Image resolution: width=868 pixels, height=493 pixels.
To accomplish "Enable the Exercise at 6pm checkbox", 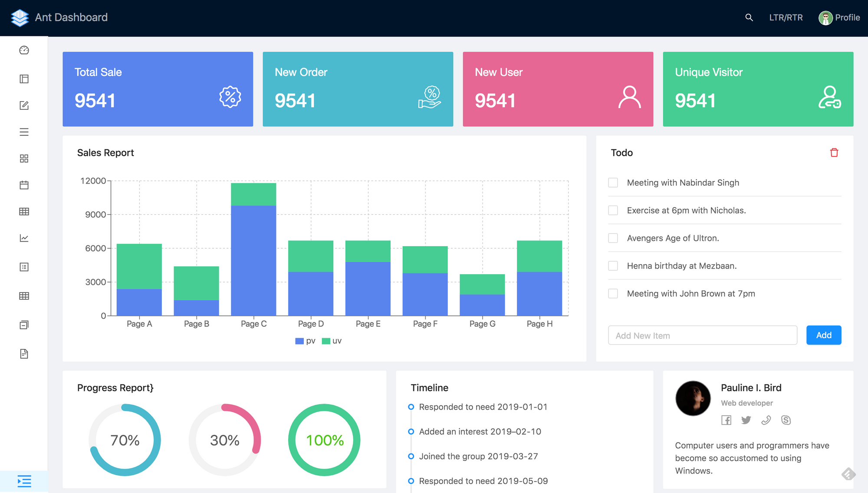I will (x=612, y=210).
